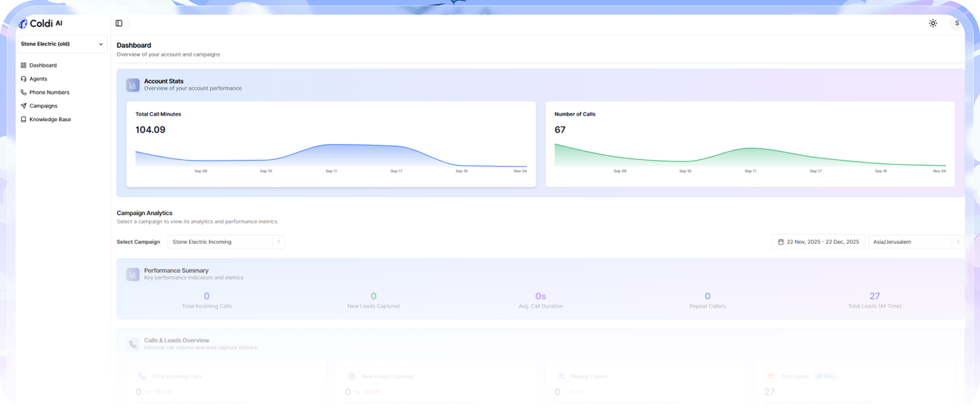Click Total Incoming Calls in Performance Summary
The image size is (980, 414).
pos(207,306)
